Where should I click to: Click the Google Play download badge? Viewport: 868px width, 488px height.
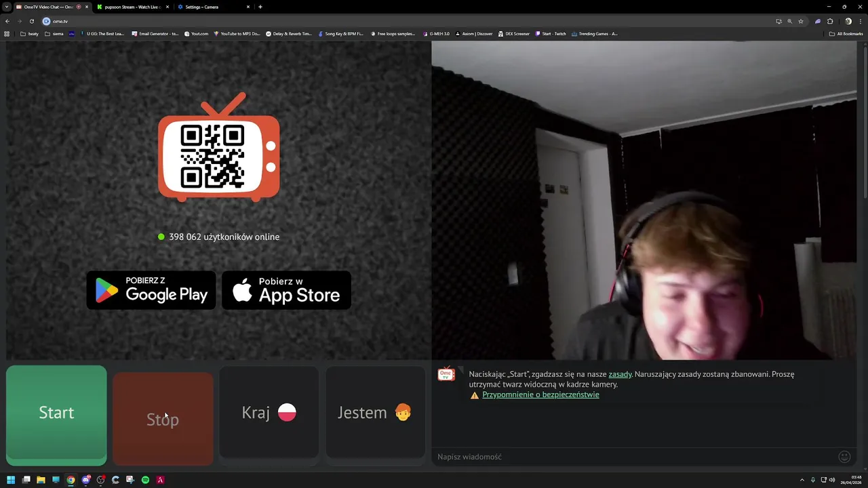(x=151, y=290)
